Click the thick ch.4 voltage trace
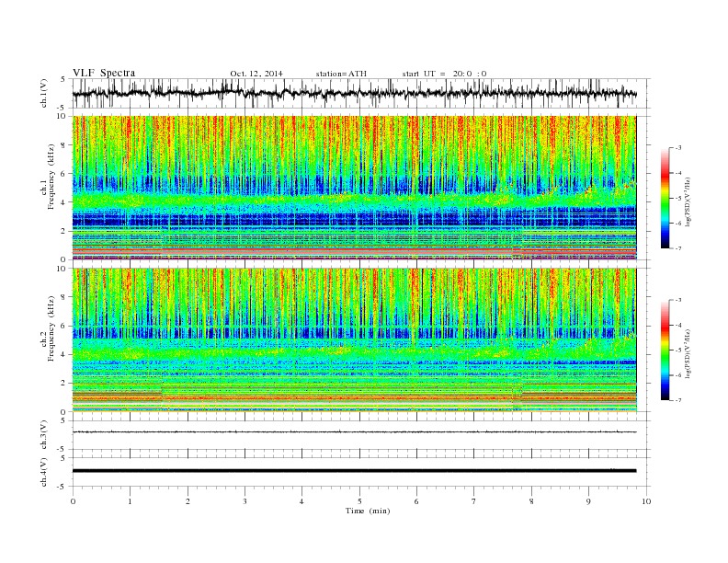 click(x=354, y=471)
